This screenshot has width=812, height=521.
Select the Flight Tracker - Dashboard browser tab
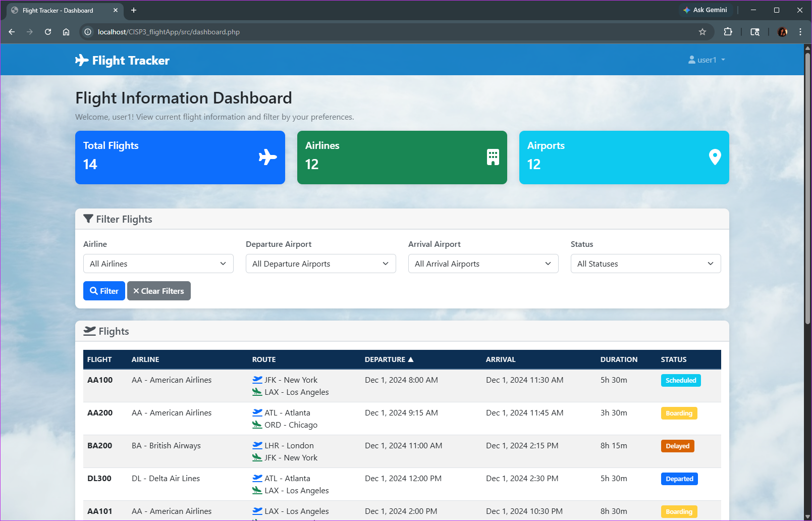point(58,10)
